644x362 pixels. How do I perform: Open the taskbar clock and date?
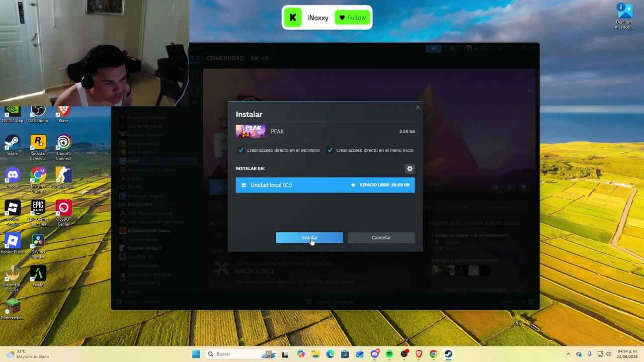point(627,354)
